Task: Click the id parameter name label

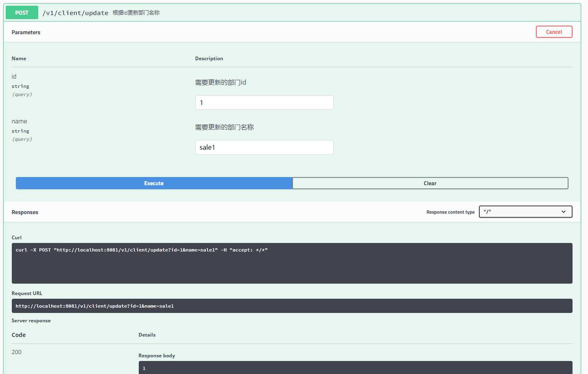Action: (x=14, y=77)
